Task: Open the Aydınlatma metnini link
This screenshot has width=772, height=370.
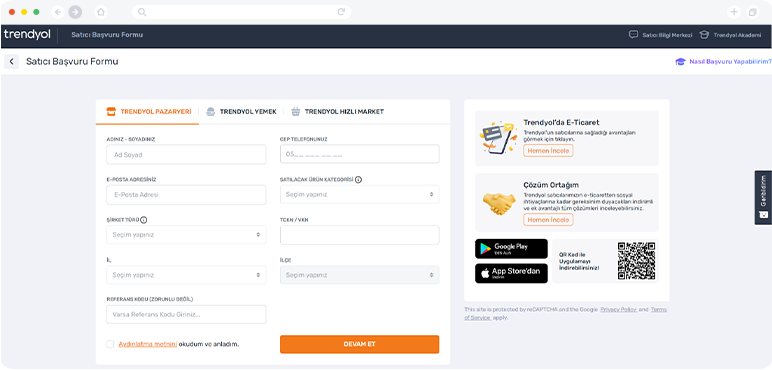Action: coord(148,344)
